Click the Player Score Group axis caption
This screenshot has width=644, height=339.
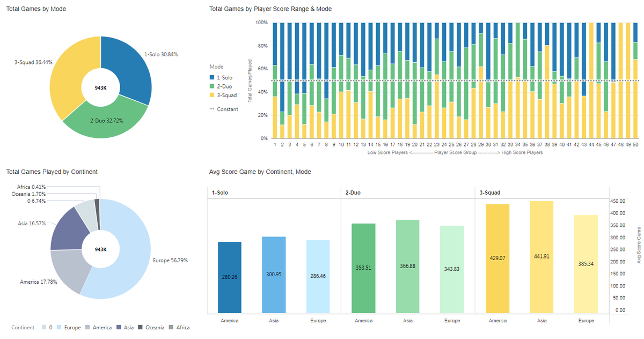[x=455, y=152]
